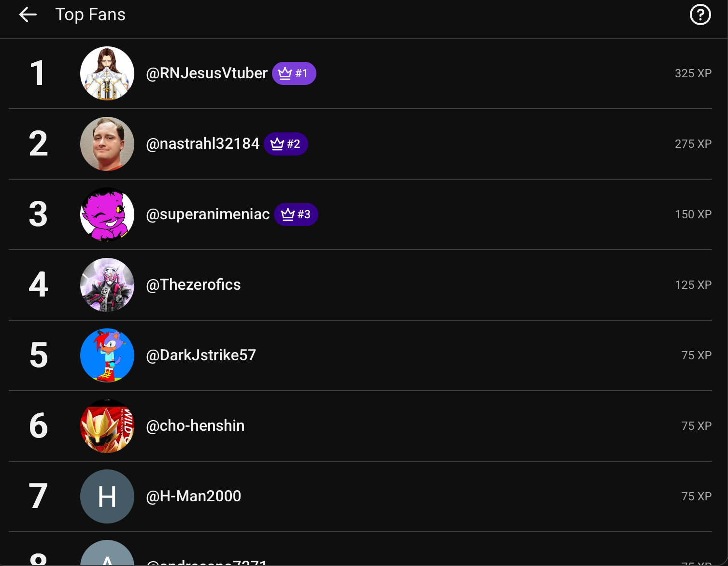This screenshot has height=566, width=728.
Task: Click the H letter avatar
Action: (107, 496)
